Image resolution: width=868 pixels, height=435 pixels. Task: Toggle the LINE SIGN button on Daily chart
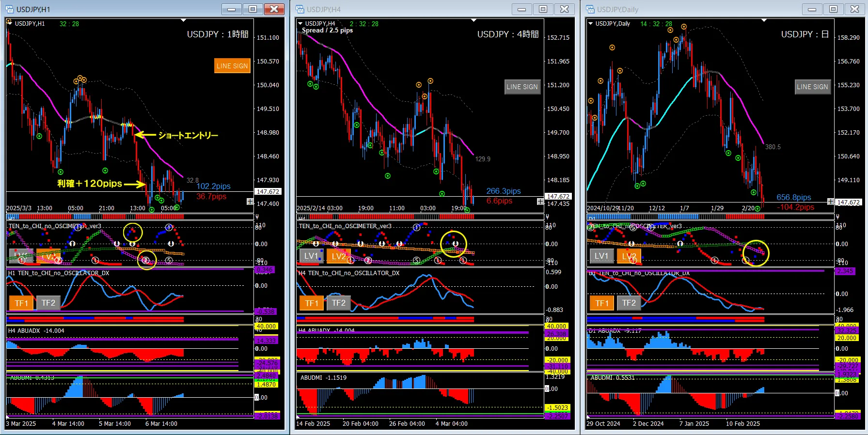[813, 87]
